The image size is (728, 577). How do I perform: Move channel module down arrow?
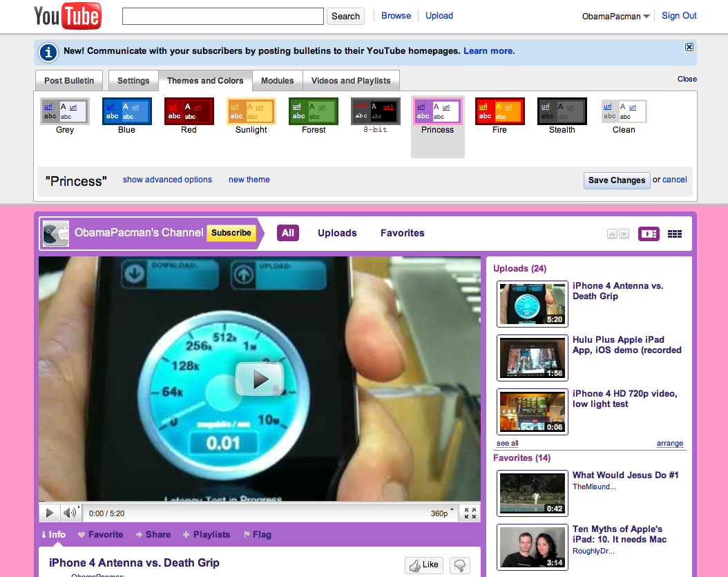click(624, 234)
